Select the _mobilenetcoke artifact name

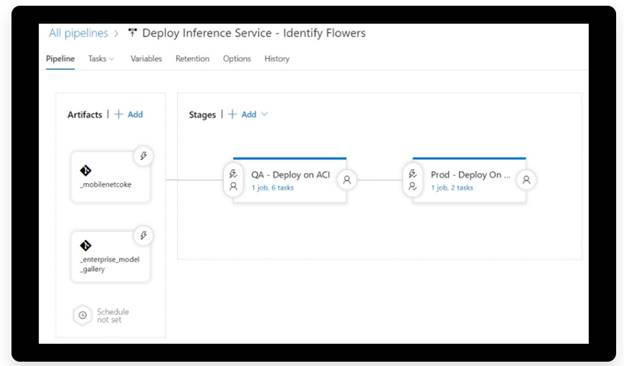click(x=106, y=185)
